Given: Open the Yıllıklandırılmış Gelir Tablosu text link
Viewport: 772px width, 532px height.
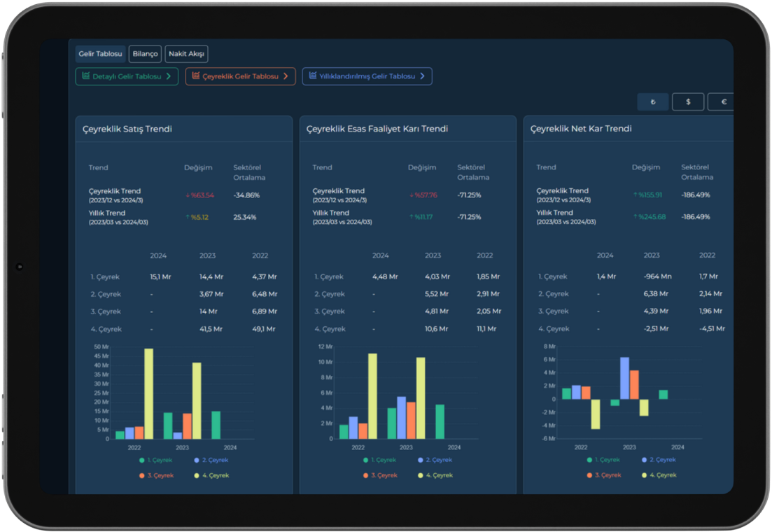Looking at the screenshot, I should pos(367,76).
